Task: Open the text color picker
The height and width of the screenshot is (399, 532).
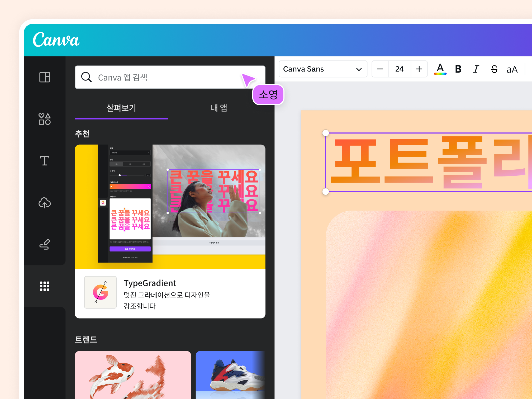Action: click(x=440, y=69)
